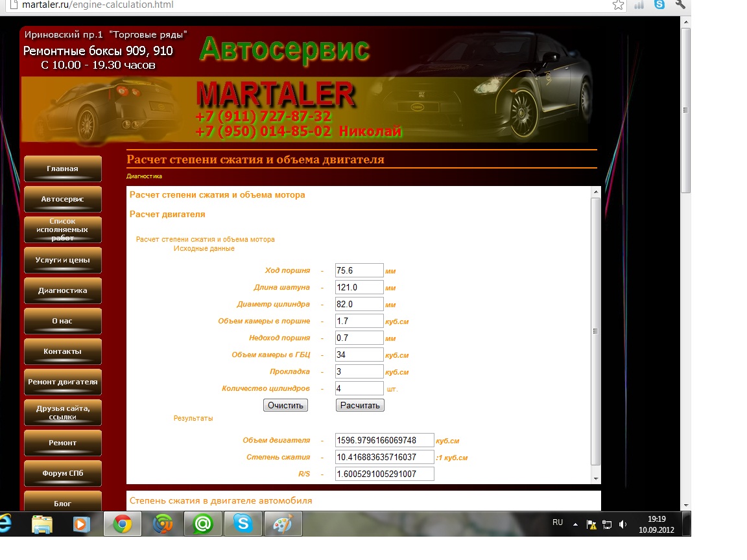Click the calculator frame's down scroll arrow

596,478
